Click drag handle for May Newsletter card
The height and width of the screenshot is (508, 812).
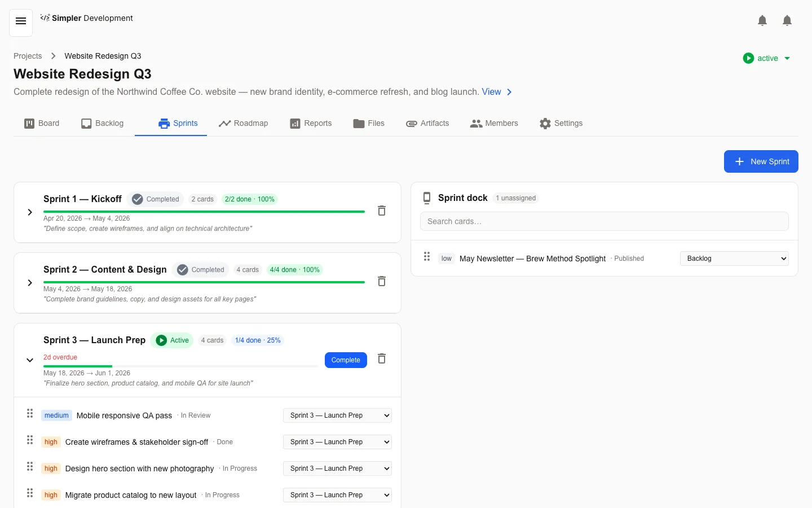click(427, 257)
